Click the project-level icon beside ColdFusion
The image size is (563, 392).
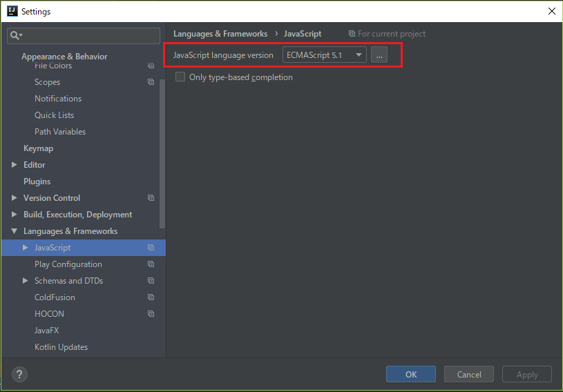pyautogui.click(x=151, y=297)
